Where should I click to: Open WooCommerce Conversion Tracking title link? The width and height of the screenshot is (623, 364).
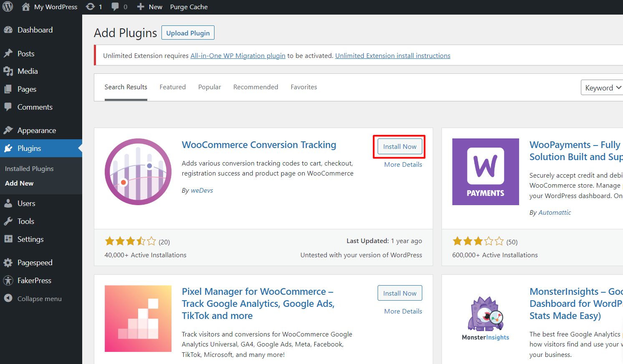(x=259, y=145)
